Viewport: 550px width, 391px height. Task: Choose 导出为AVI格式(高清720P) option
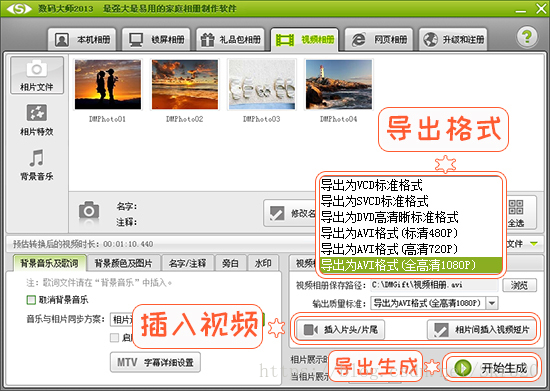(411, 249)
